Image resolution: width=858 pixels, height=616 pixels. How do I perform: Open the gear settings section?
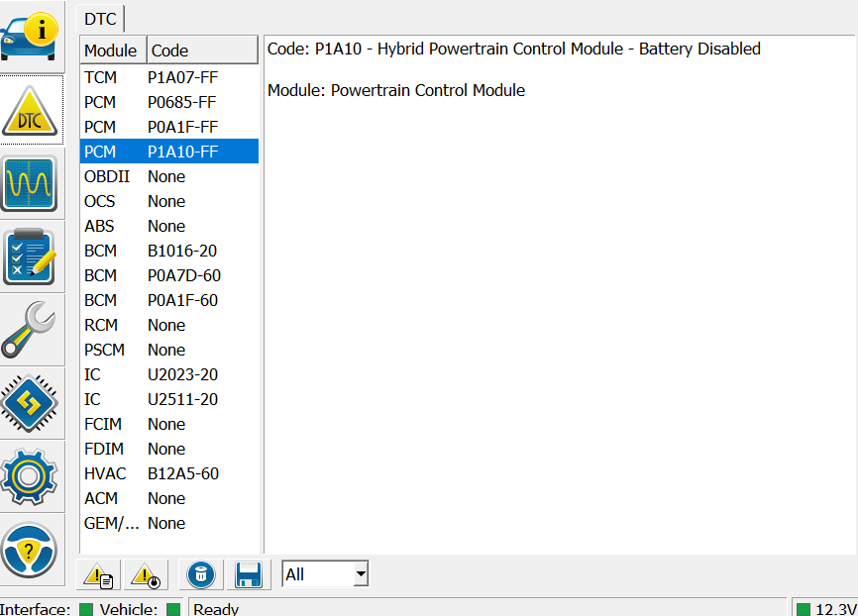pos(30,476)
